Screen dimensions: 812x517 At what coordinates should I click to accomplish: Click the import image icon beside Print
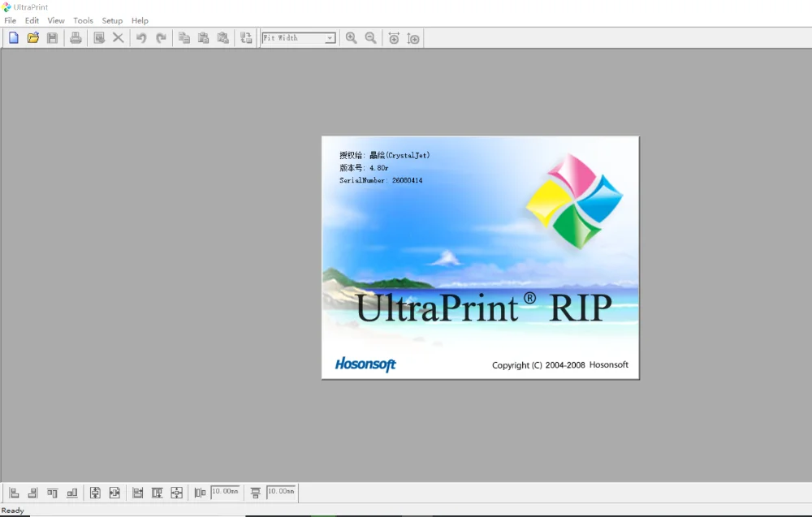(99, 38)
